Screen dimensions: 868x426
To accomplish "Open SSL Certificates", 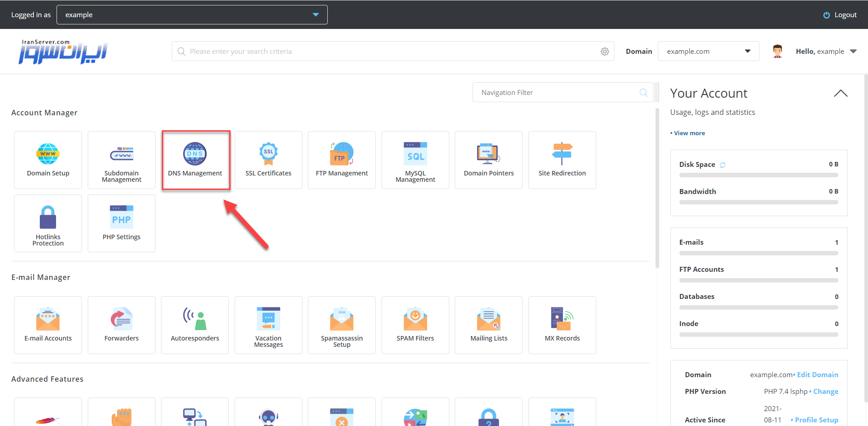I will coord(269,160).
